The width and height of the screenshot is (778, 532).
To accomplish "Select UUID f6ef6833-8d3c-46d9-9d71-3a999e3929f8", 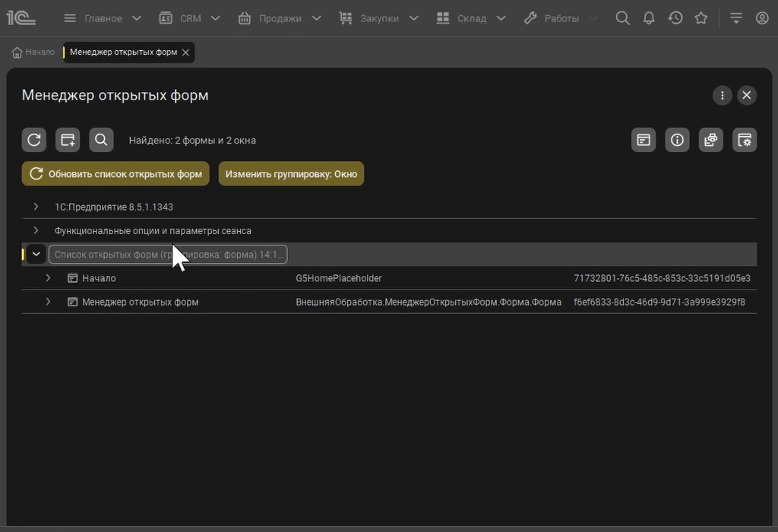I will 659,302.
